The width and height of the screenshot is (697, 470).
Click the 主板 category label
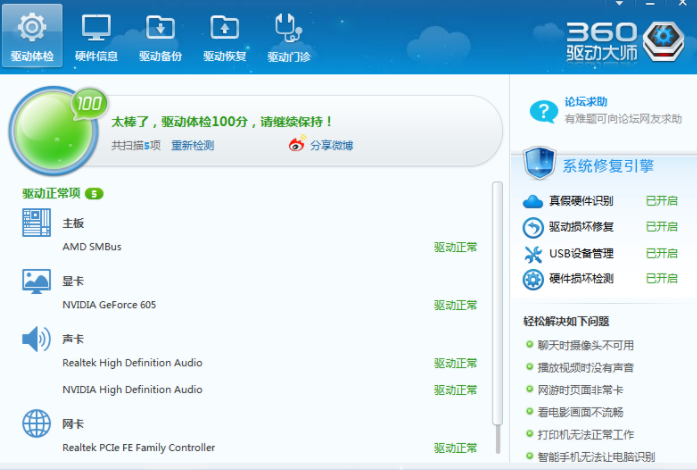tap(73, 223)
